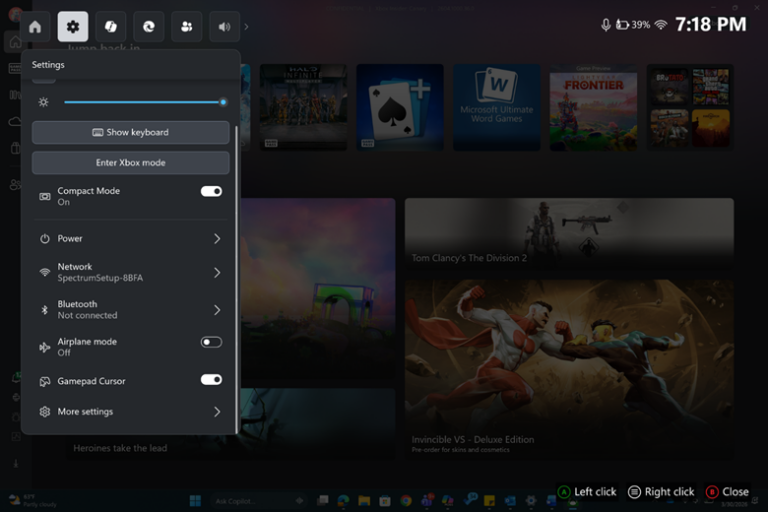The image size is (768, 512).
Task: Click the Right click menu hint
Action: coord(661,491)
